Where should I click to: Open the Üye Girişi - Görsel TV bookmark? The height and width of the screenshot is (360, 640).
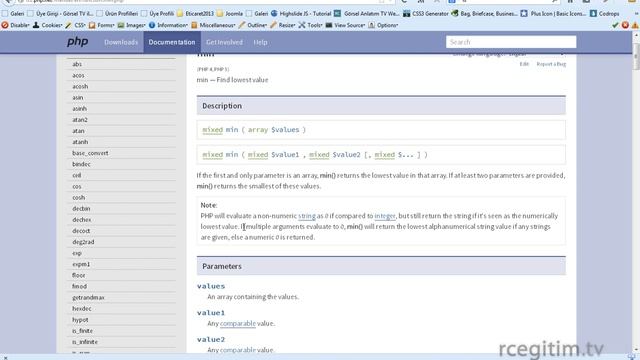(60, 13)
